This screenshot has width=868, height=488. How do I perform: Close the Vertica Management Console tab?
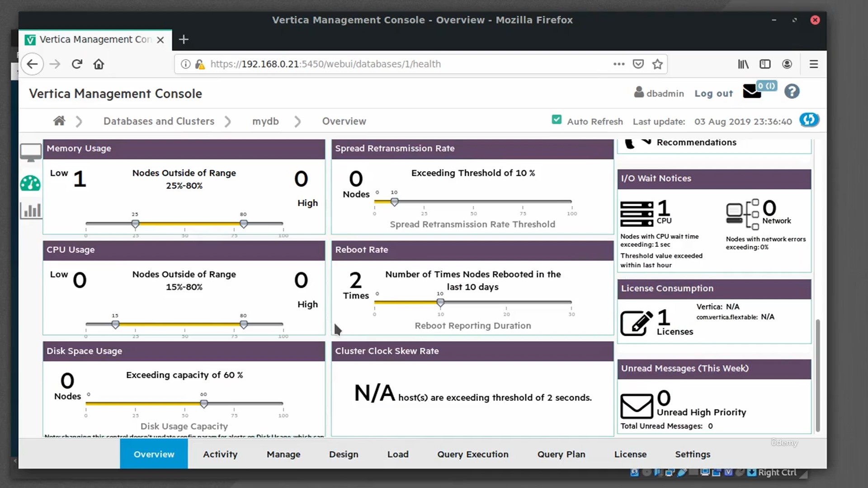[160, 40]
